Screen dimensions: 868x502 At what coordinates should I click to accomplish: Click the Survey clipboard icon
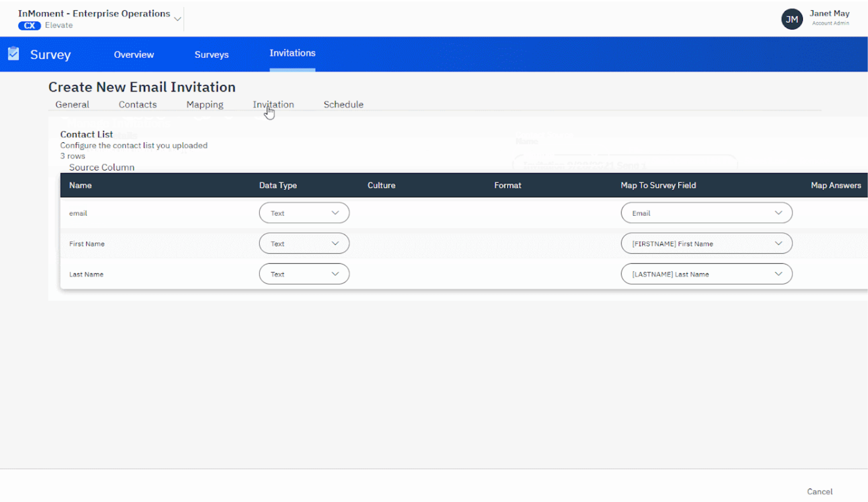(x=13, y=54)
